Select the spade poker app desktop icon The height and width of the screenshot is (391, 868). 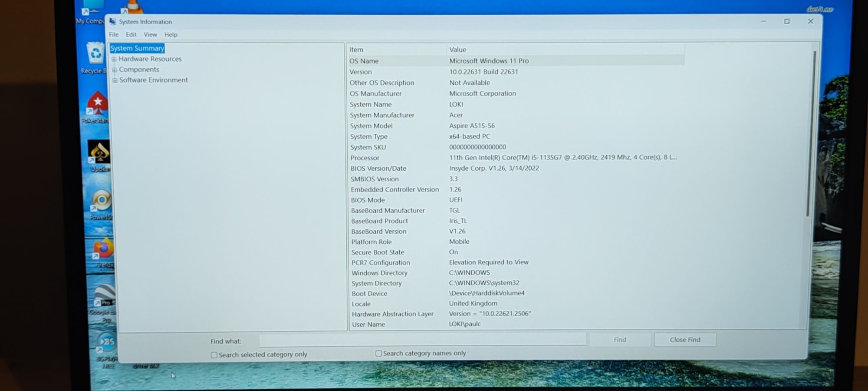[99, 156]
